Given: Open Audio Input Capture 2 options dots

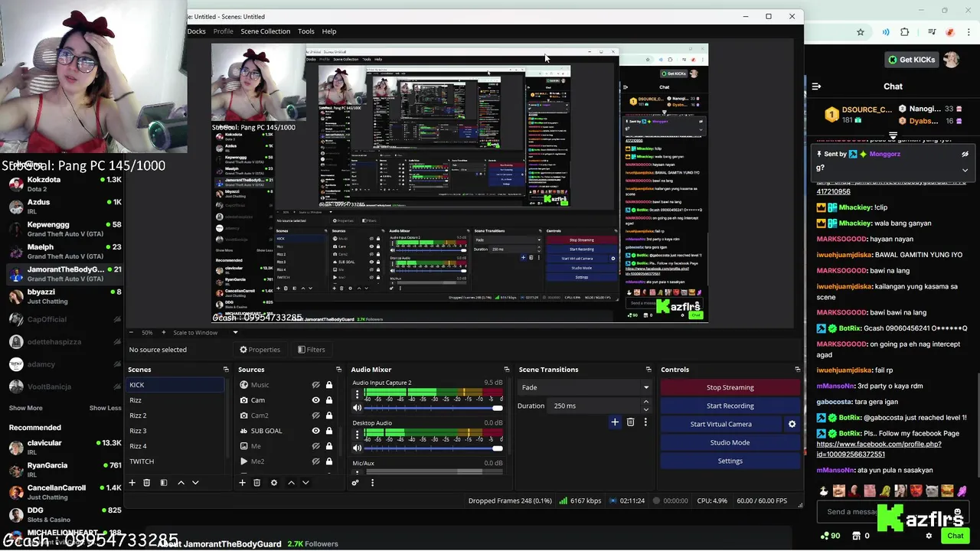Looking at the screenshot, I should (357, 396).
